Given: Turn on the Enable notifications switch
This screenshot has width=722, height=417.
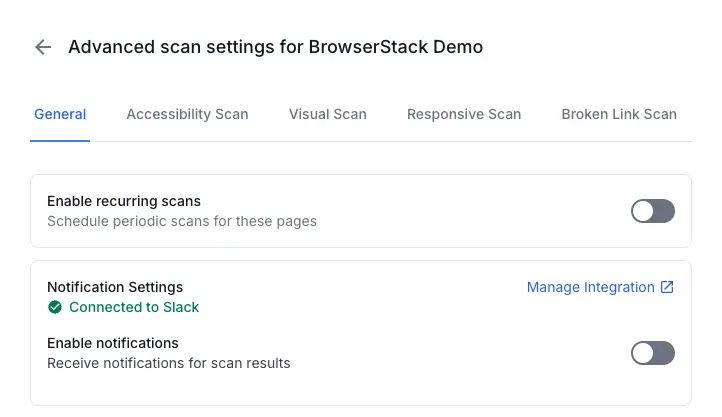Looking at the screenshot, I should point(652,353).
